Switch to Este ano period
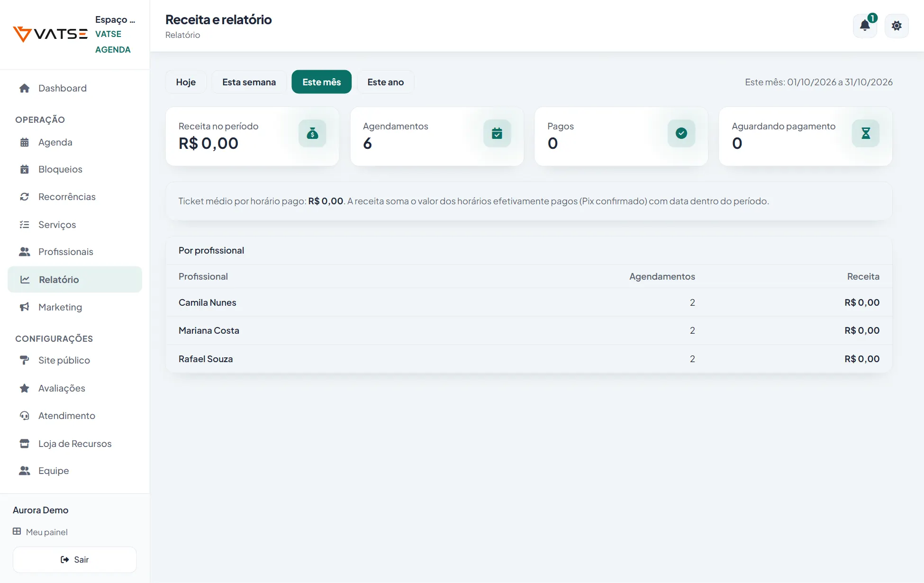This screenshot has width=924, height=583. coord(386,82)
